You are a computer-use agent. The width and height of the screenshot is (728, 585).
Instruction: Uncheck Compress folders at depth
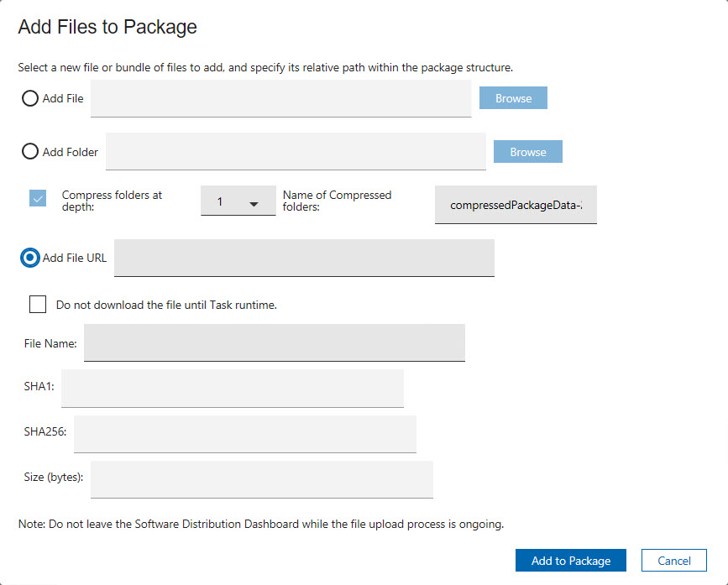[37, 198]
